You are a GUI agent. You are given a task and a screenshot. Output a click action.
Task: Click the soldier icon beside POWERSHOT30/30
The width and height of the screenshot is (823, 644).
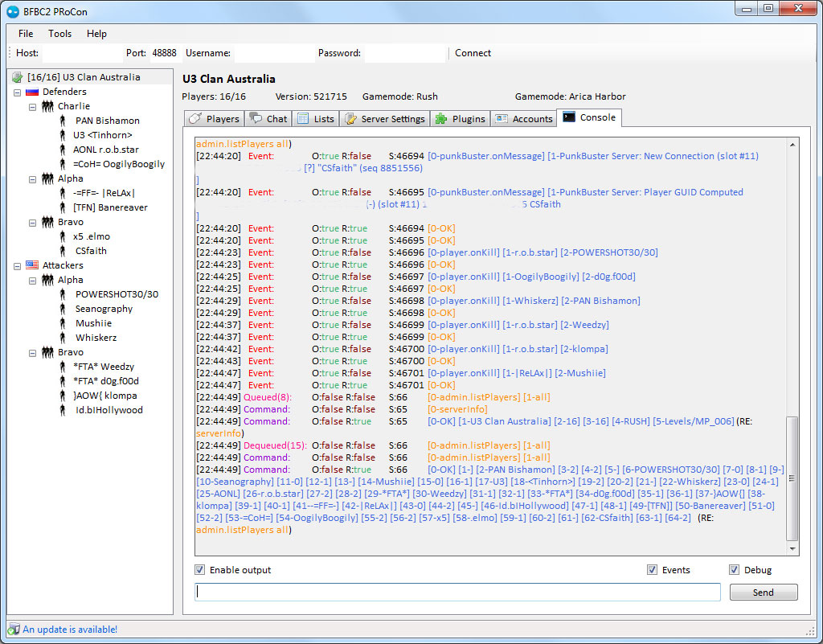[63, 294]
